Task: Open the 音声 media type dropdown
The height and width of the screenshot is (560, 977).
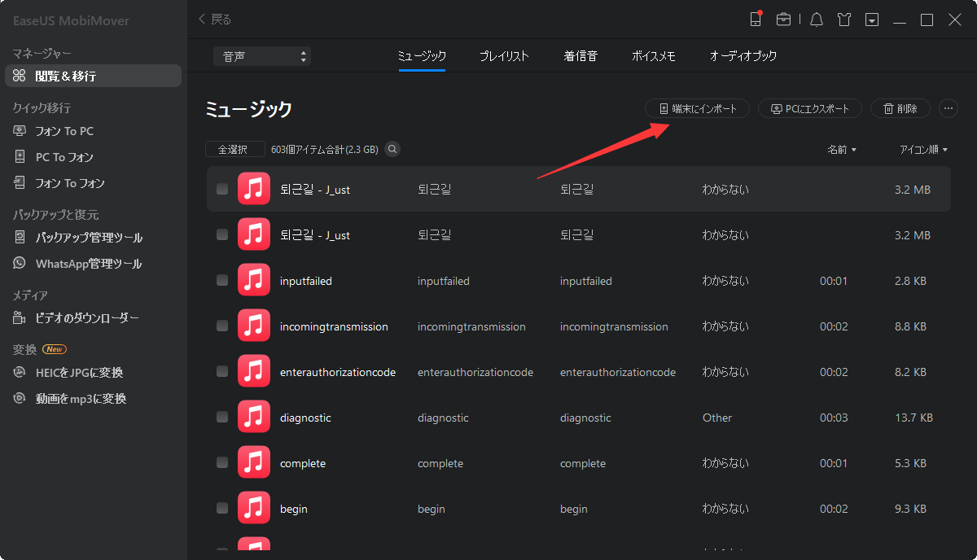Action: pyautogui.click(x=261, y=56)
